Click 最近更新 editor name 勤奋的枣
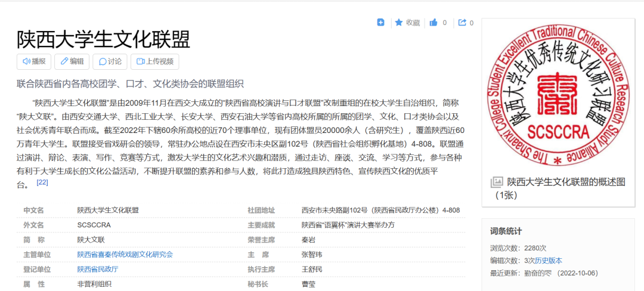The height and width of the screenshot is (291, 644). pyautogui.click(x=538, y=273)
